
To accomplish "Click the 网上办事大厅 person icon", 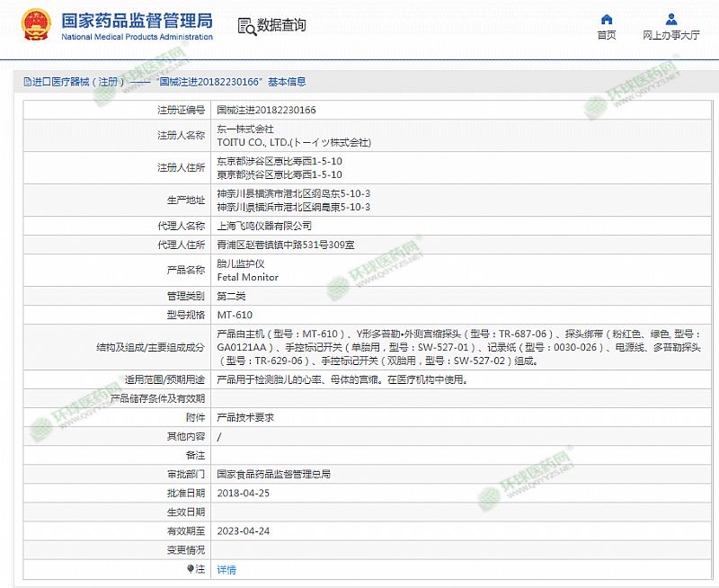I will pyautogui.click(x=671, y=19).
